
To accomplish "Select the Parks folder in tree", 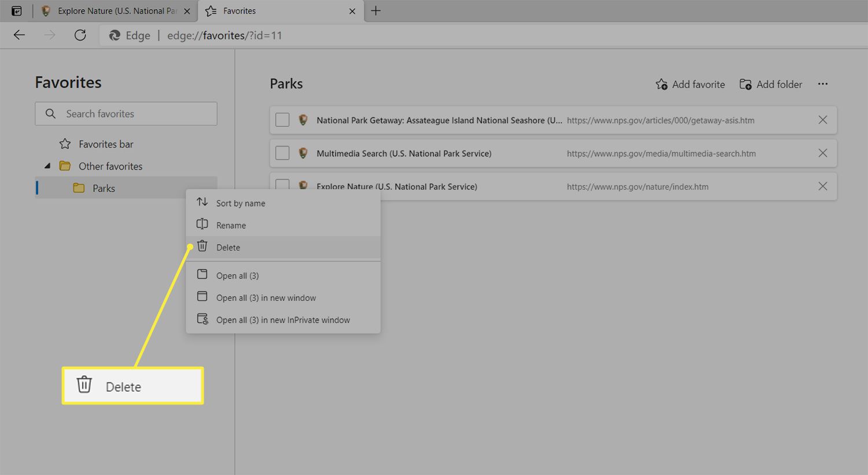I will (126, 188).
